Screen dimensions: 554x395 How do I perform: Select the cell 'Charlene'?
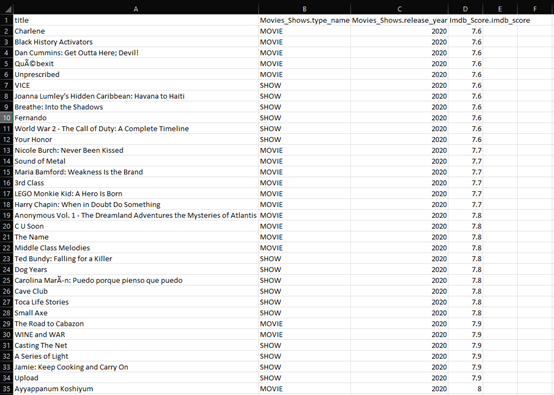tap(136, 31)
